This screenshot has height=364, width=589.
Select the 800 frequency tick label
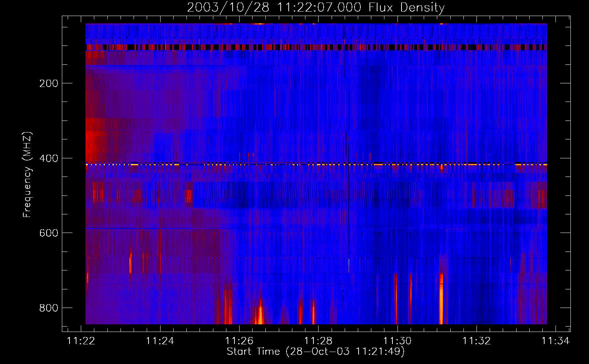[49, 308]
